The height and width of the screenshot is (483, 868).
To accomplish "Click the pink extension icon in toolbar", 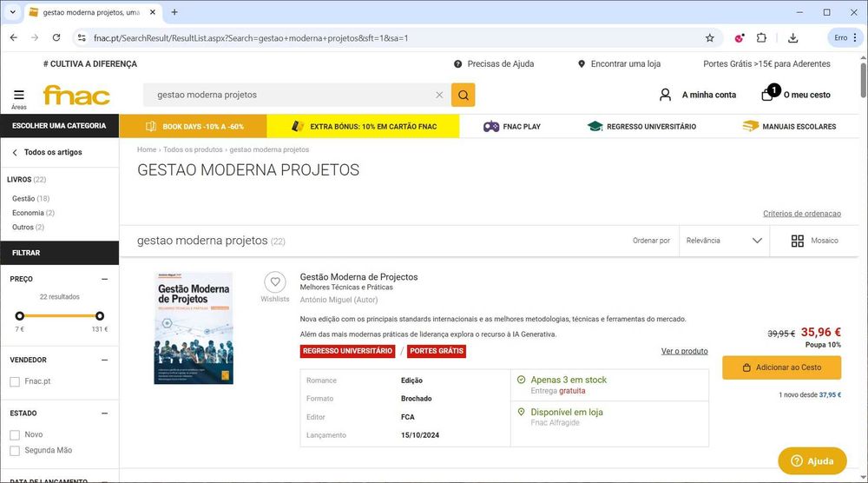I will [739, 37].
